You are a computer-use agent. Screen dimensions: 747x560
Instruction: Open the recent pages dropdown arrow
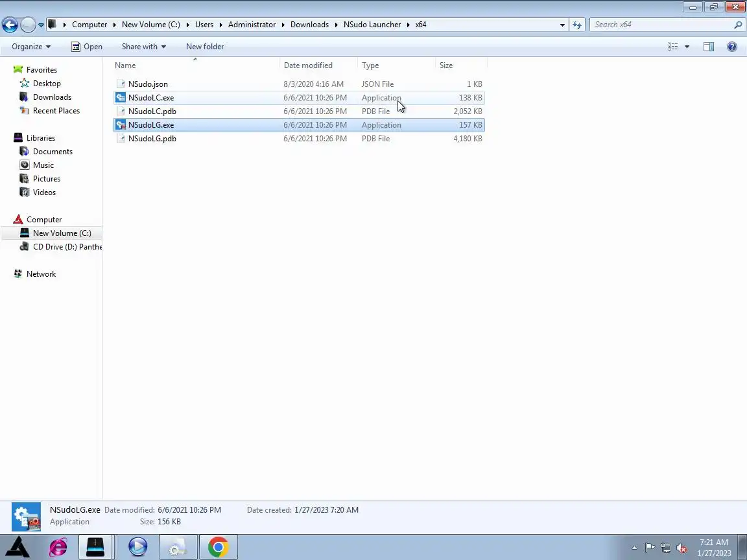(41, 25)
